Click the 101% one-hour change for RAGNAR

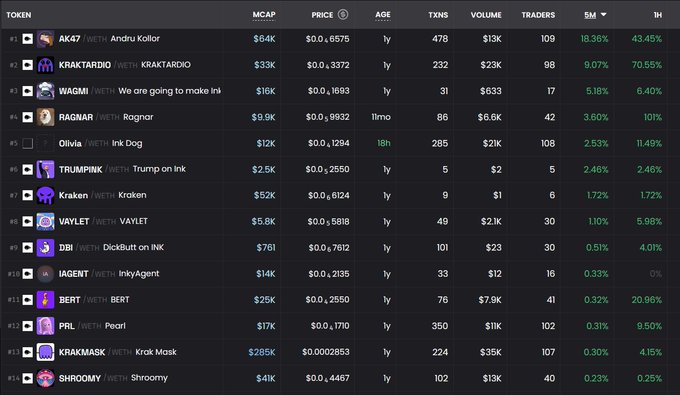653,117
